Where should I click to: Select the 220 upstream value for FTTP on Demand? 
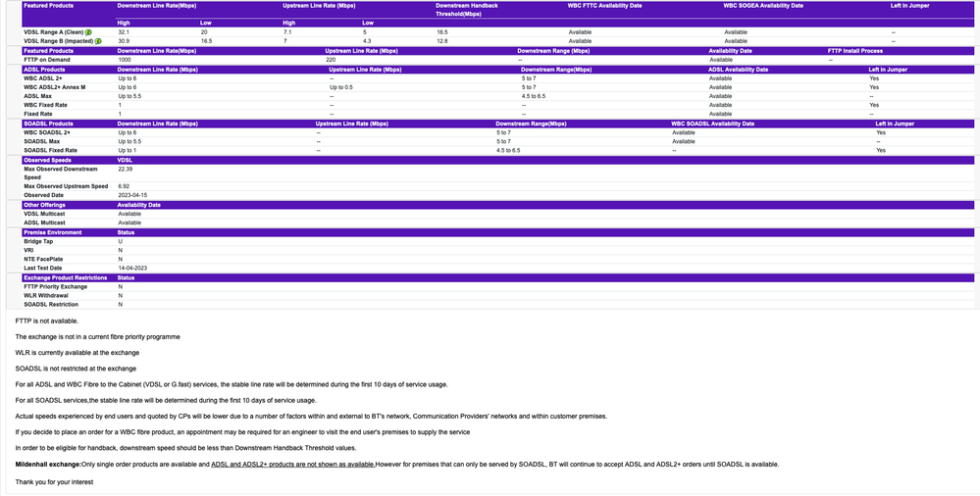click(331, 60)
